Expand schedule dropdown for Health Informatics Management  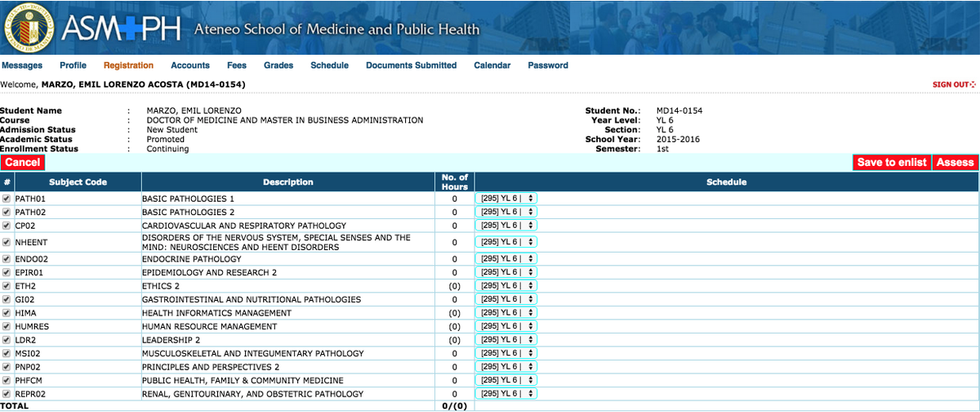tap(506, 312)
